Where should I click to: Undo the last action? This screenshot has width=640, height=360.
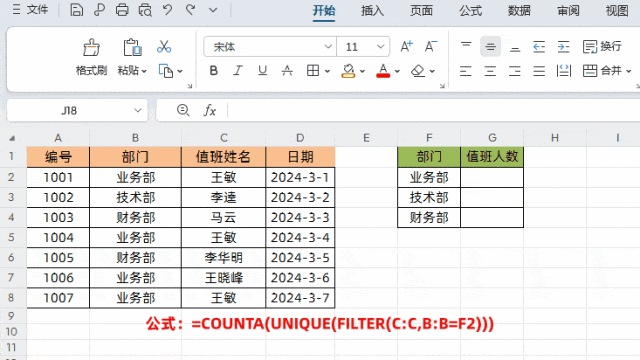tap(167, 10)
